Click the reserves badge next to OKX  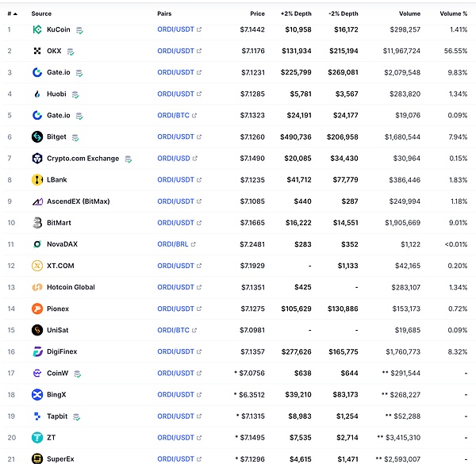(x=71, y=52)
